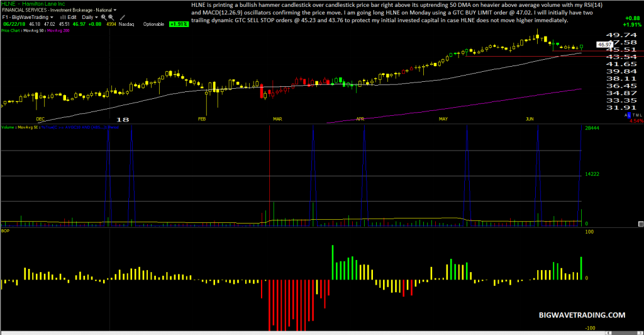
Task: Click the +0.88 net change in header
Action: [x=95, y=25]
